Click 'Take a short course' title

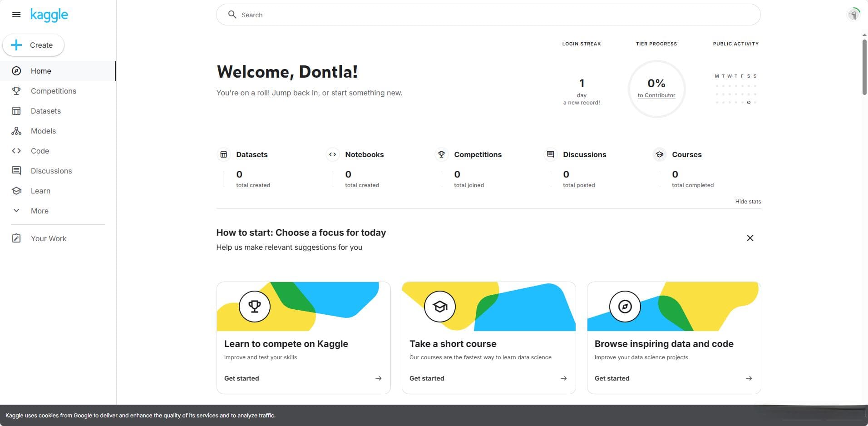453,344
